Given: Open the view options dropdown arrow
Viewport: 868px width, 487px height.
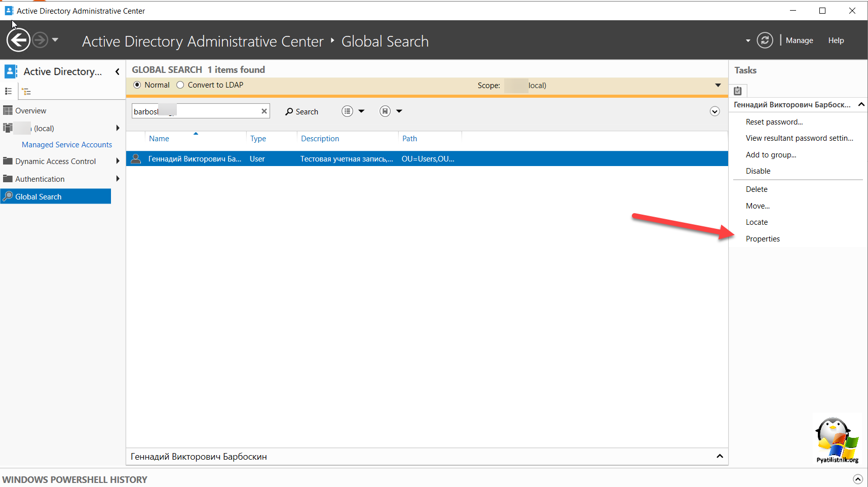Looking at the screenshot, I should tap(361, 111).
